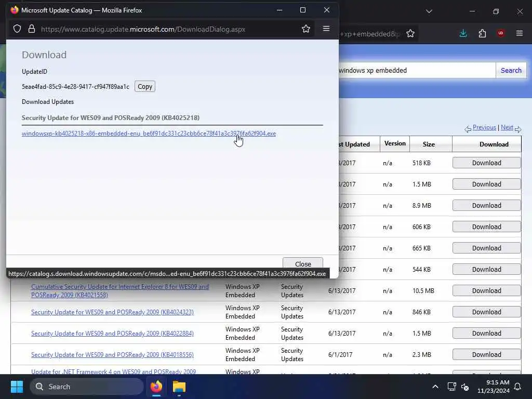Download the 2.3 MB update
The image size is (532, 399).
pyautogui.click(x=486, y=354)
